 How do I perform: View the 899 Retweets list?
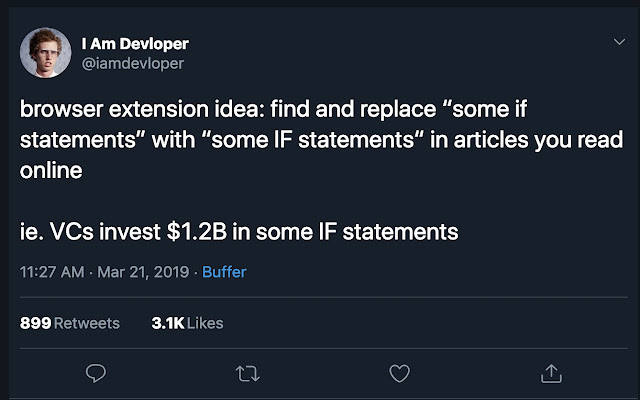click(x=69, y=323)
